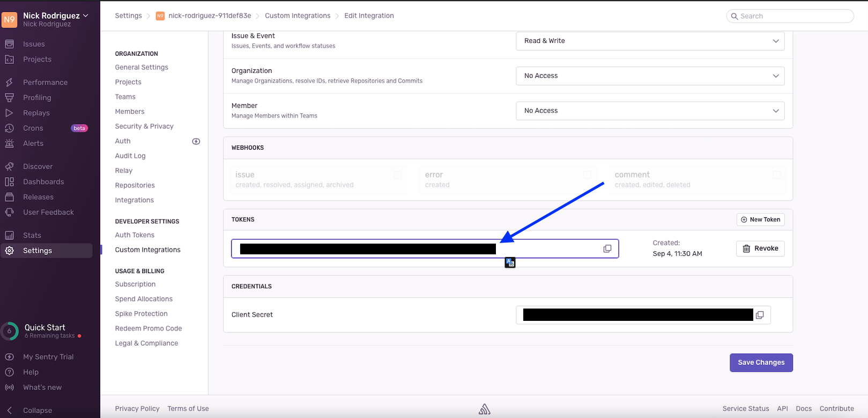Copy the token using the copy icon

tap(607, 248)
